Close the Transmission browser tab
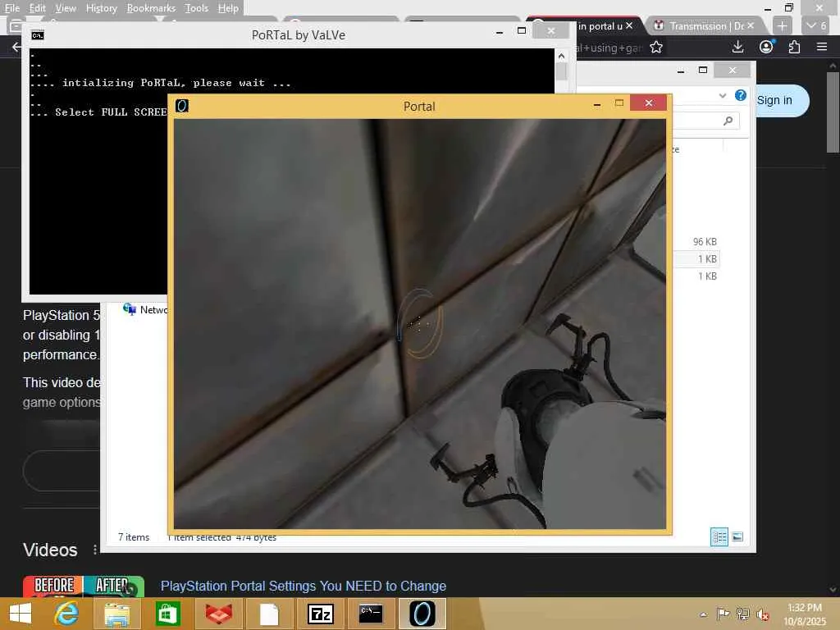This screenshot has width=840, height=630. click(751, 25)
